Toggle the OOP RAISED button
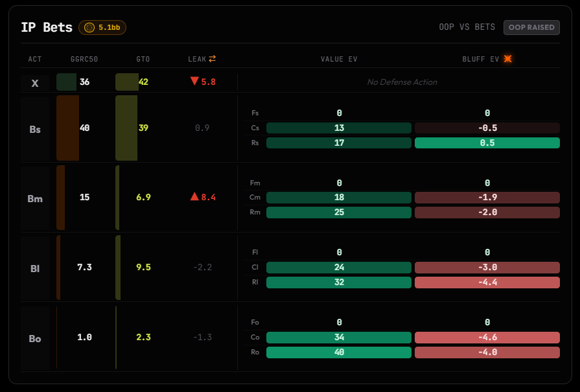 [x=531, y=27]
